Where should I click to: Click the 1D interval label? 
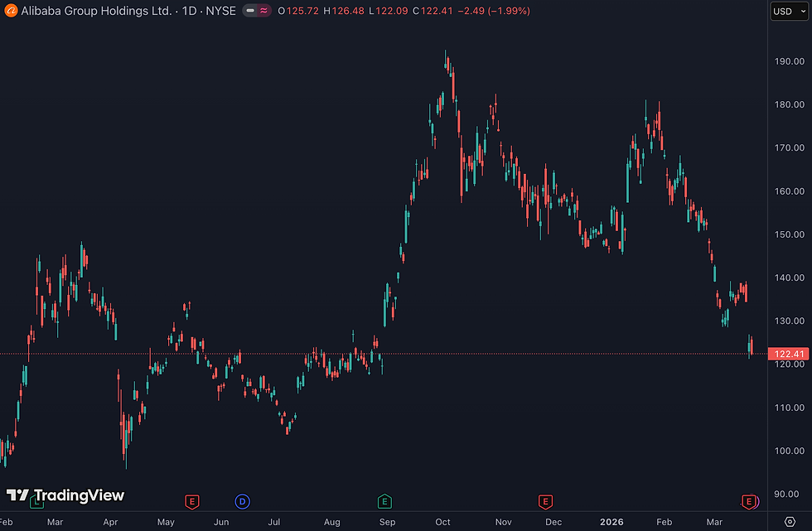click(189, 11)
